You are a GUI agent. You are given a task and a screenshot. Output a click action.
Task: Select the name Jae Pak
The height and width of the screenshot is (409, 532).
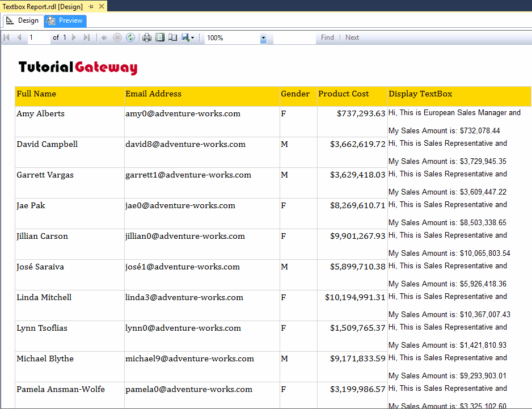pos(31,205)
